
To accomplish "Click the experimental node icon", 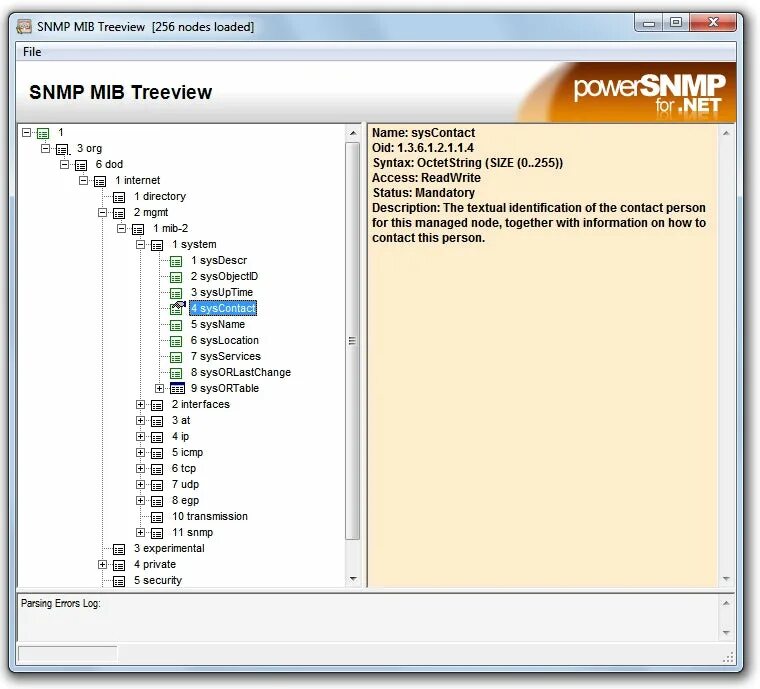I will pos(119,549).
